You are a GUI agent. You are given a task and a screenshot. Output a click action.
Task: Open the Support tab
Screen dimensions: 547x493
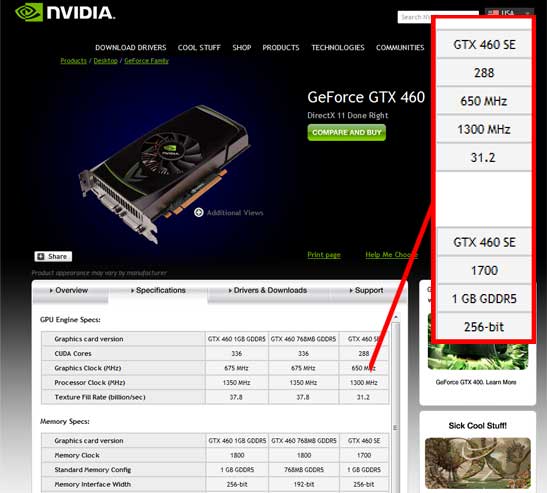click(366, 290)
